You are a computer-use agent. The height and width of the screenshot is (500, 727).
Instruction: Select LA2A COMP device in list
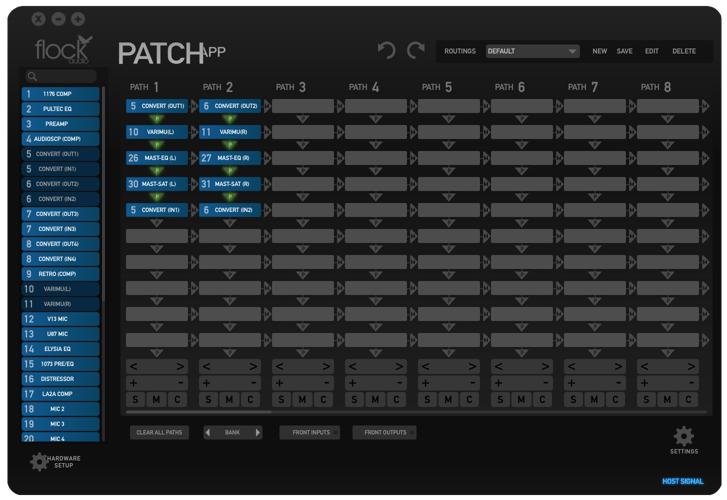point(60,394)
